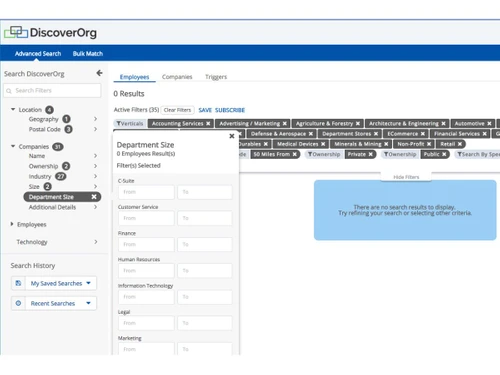Image resolution: width=500 pixels, height=375 pixels.
Task: Click the magnifier icon in Search Filters
Action: [x=9, y=91]
